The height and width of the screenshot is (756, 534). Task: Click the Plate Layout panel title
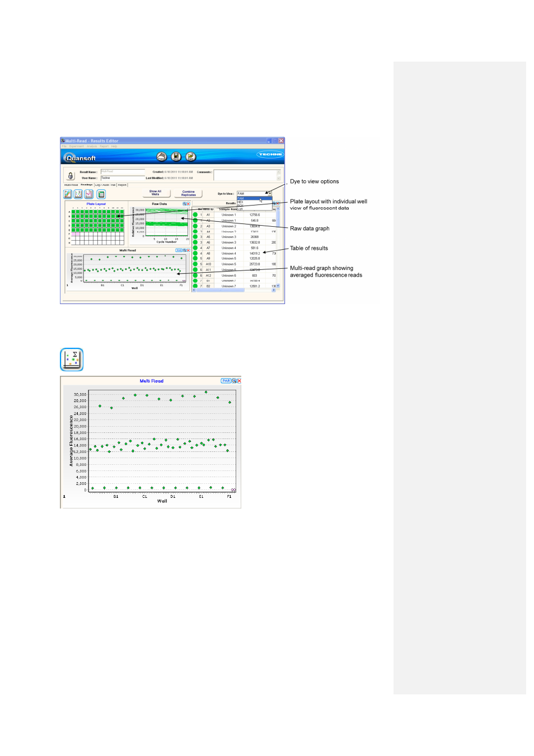(96, 204)
